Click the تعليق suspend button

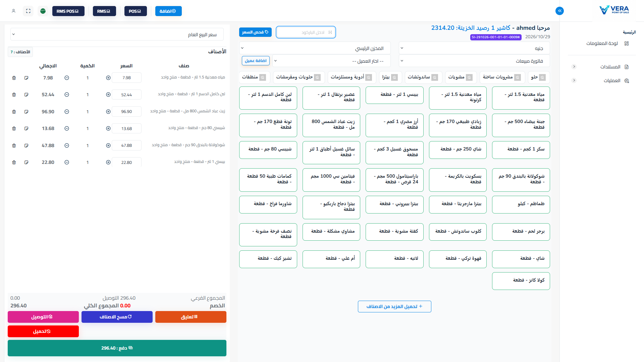pyautogui.click(x=191, y=317)
